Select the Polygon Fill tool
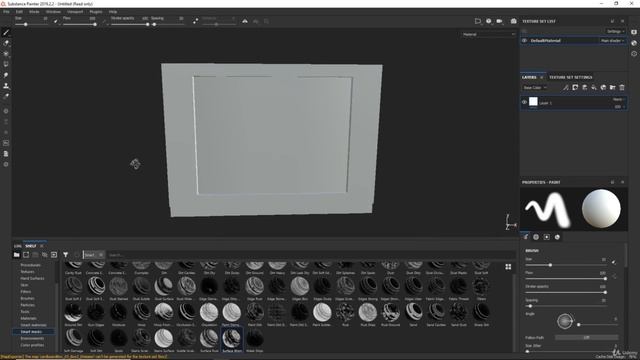 pyautogui.click(x=6, y=64)
